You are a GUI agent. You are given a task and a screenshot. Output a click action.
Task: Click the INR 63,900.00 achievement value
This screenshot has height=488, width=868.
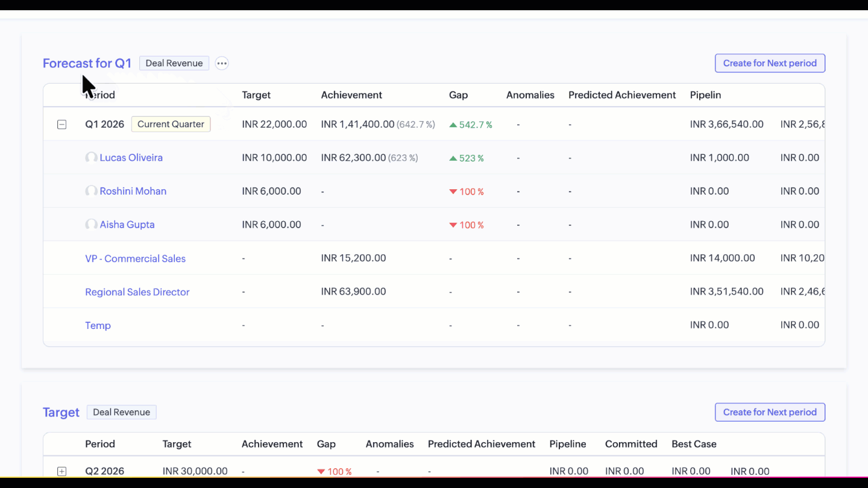click(x=353, y=292)
